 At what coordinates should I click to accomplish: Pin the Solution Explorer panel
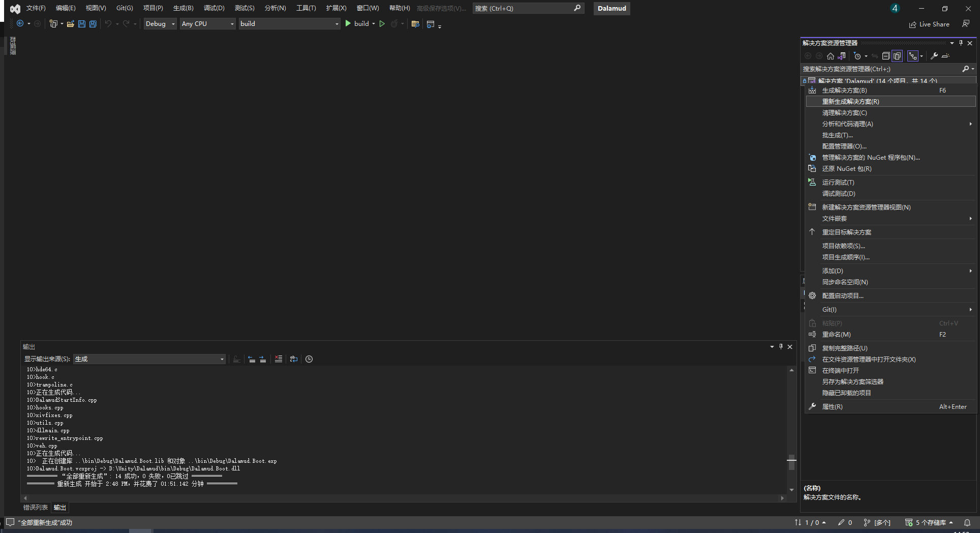pos(961,43)
